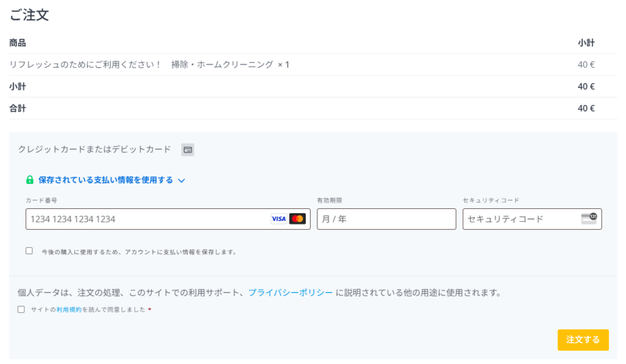Click the 有効期限 field label
This screenshot has width=626, height=364.
click(330, 200)
